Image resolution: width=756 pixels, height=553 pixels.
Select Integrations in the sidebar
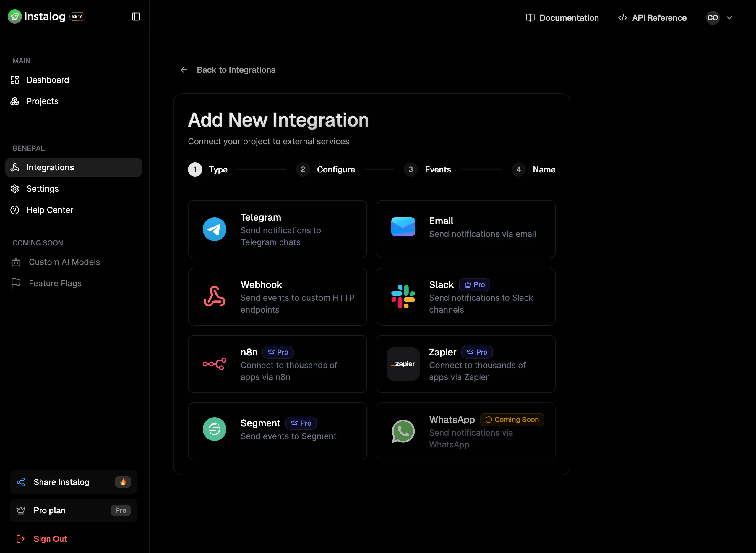[x=74, y=167]
